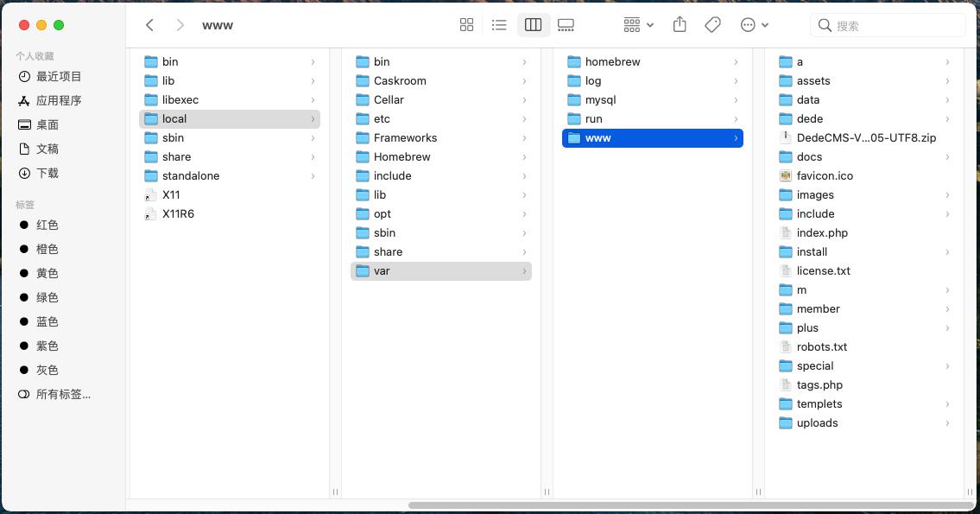The height and width of the screenshot is (514, 980).
Task: Open the More actions ellipsis menu
Action: (x=755, y=25)
